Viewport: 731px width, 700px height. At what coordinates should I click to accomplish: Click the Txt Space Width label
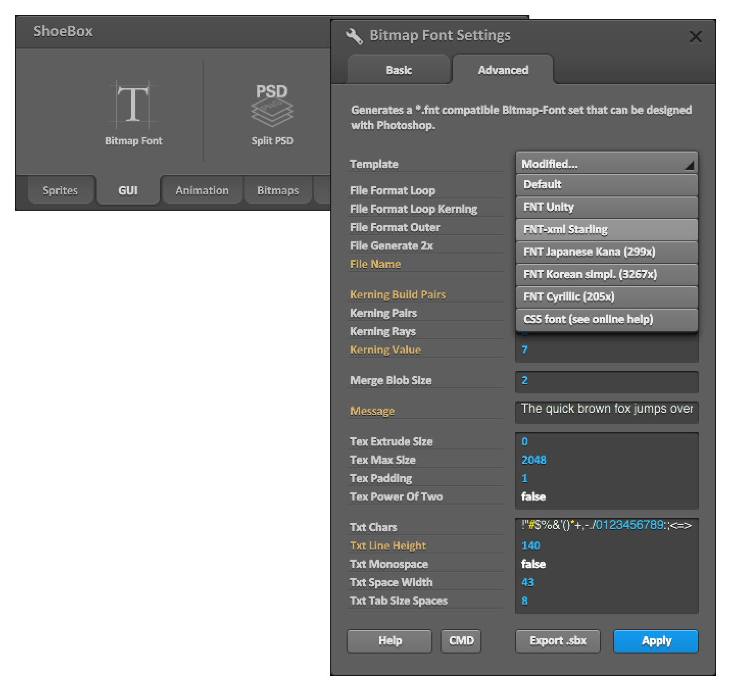point(391,583)
